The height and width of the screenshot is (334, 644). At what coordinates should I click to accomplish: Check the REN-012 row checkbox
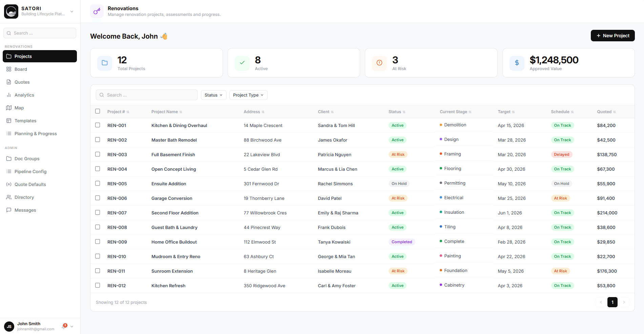[x=98, y=285]
